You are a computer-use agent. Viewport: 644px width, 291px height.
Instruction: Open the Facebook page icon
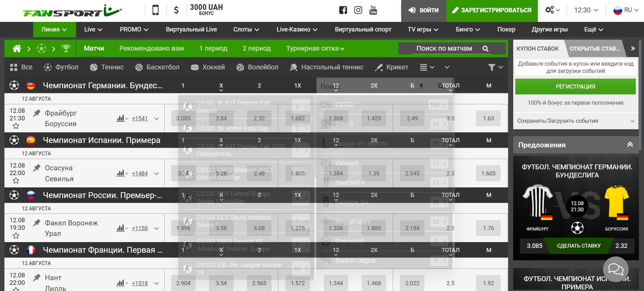[343, 10]
